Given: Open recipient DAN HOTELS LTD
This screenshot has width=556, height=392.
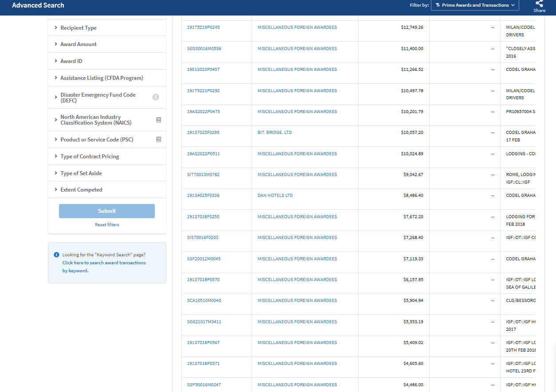Looking at the screenshot, I should (275, 196).
